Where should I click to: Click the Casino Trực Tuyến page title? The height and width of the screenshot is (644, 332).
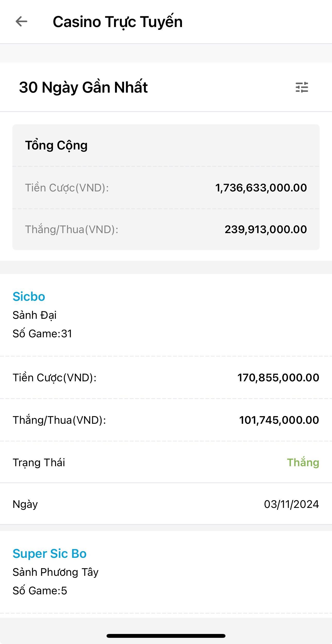tap(118, 22)
